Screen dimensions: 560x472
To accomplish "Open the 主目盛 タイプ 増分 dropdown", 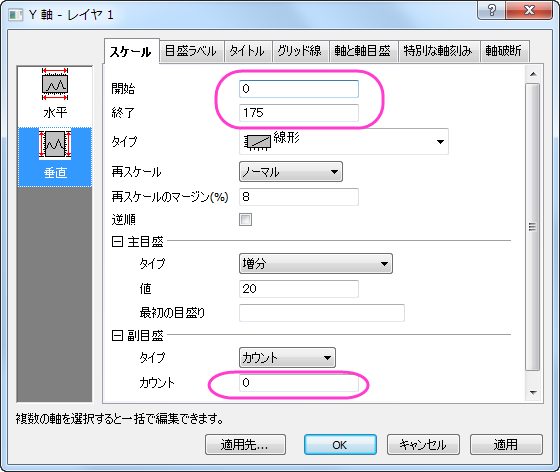I will tap(316, 263).
